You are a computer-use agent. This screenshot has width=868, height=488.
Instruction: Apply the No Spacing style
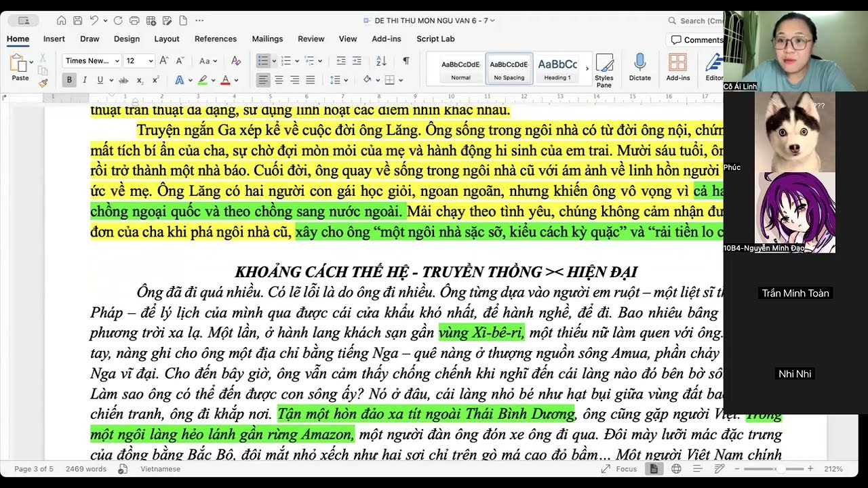click(x=509, y=69)
